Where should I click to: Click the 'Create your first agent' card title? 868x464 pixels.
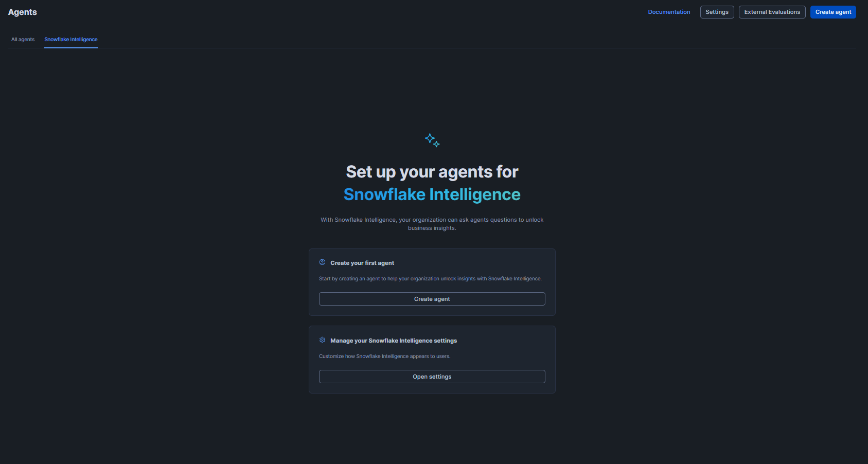pyautogui.click(x=362, y=263)
